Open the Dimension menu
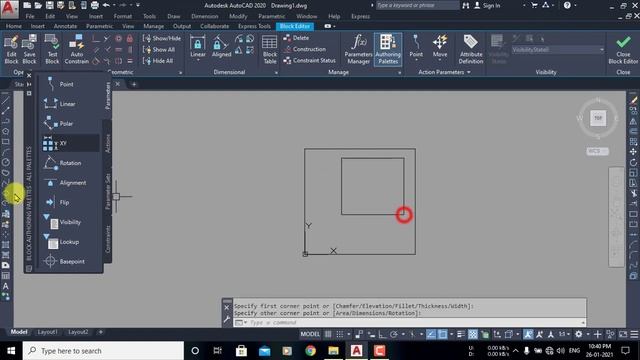The image size is (640, 360). click(204, 16)
